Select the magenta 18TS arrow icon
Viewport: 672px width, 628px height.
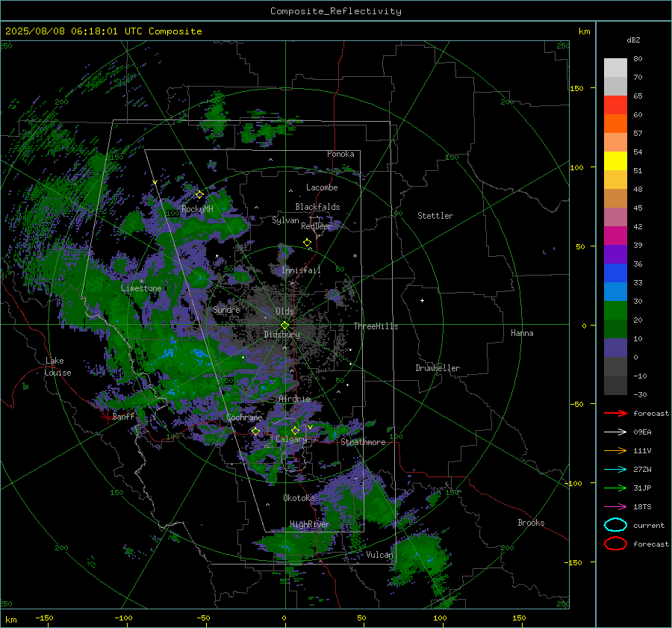pyautogui.click(x=615, y=507)
